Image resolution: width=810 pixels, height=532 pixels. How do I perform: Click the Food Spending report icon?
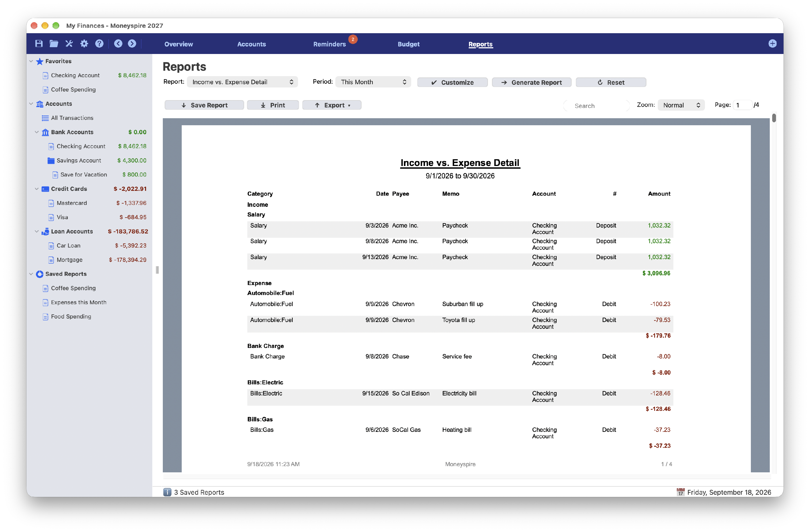[x=45, y=317]
